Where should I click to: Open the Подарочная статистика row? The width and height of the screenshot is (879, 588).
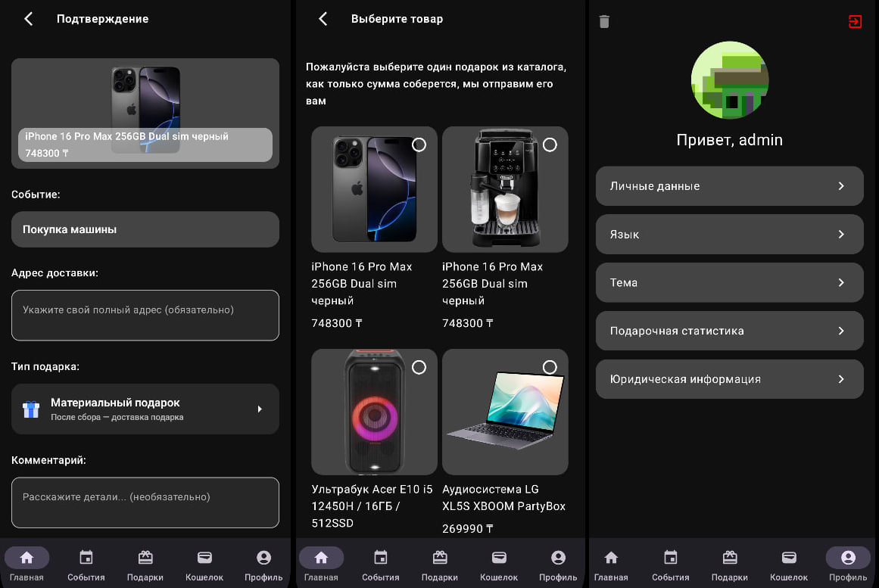729,331
